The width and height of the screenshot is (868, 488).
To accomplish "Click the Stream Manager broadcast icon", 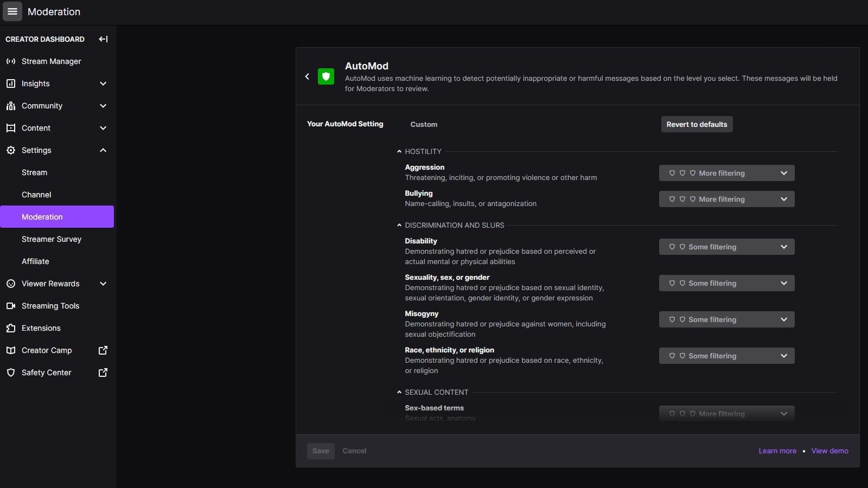I will click(10, 61).
